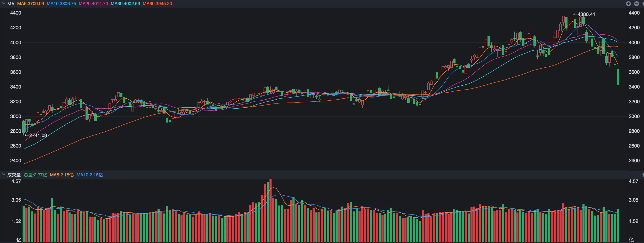Zoom in the chart with the plus icon
The image size is (644, 243).
click(x=628, y=3)
